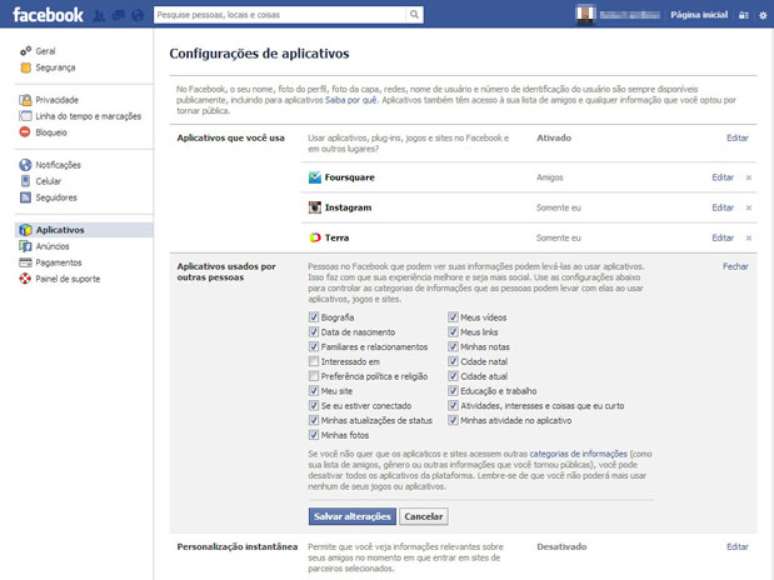The width and height of the screenshot is (774, 580).
Task: Click the Aplicativos cube icon
Action: 25,230
